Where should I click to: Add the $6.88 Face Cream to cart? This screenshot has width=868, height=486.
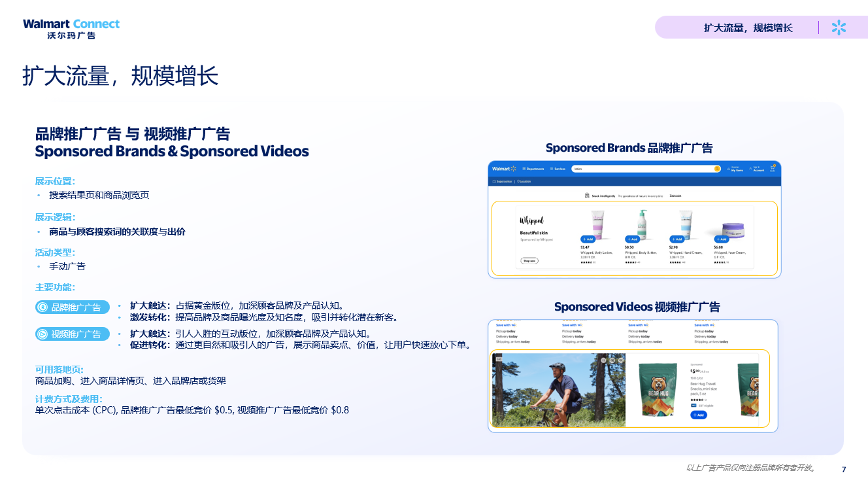(721, 239)
